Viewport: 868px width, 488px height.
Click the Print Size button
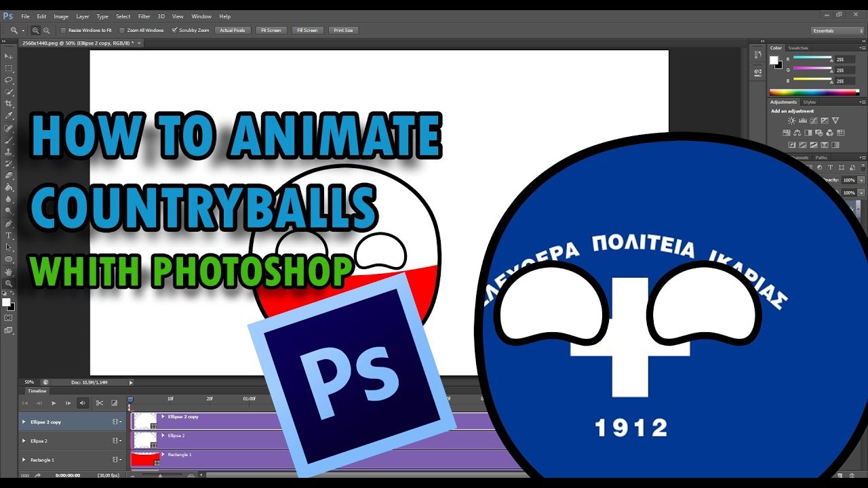coord(344,30)
